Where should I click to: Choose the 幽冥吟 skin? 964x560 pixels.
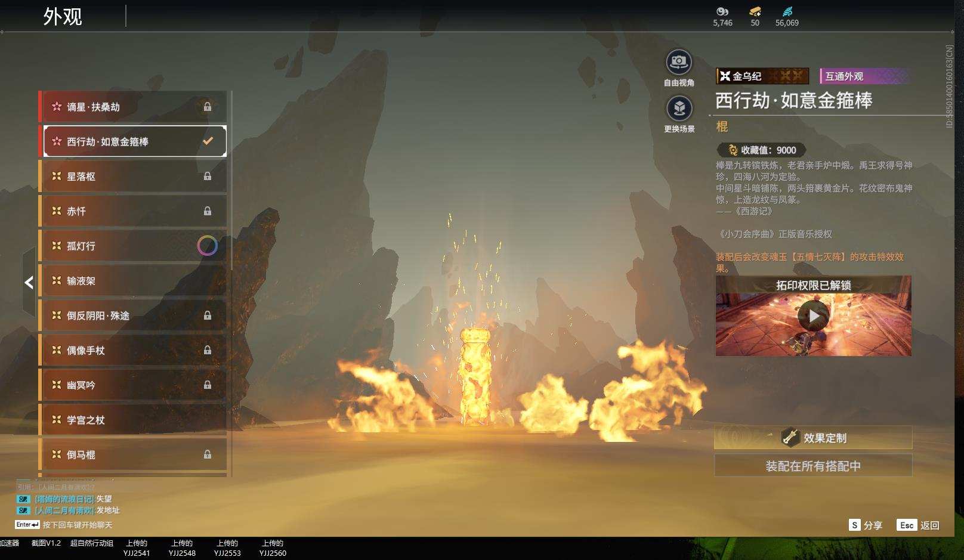(132, 385)
